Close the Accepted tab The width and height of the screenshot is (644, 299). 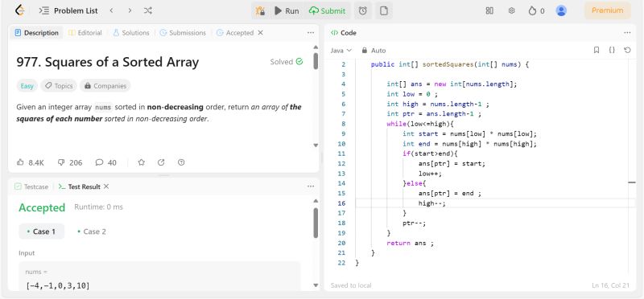click(260, 33)
